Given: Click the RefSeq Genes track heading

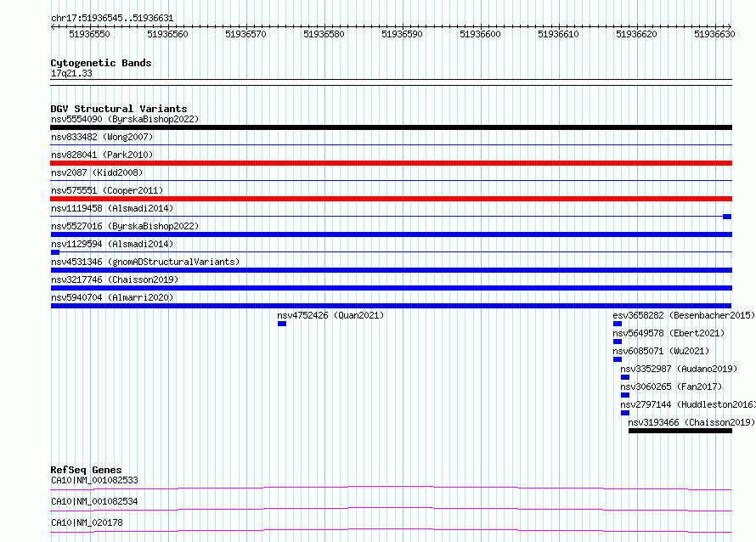Looking at the screenshot, I should (x=86, y=470).
